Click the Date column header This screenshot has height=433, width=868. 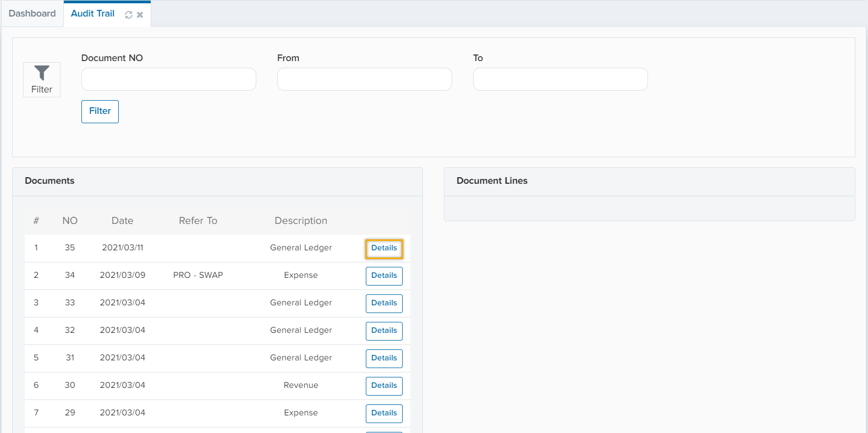(122, 221)
